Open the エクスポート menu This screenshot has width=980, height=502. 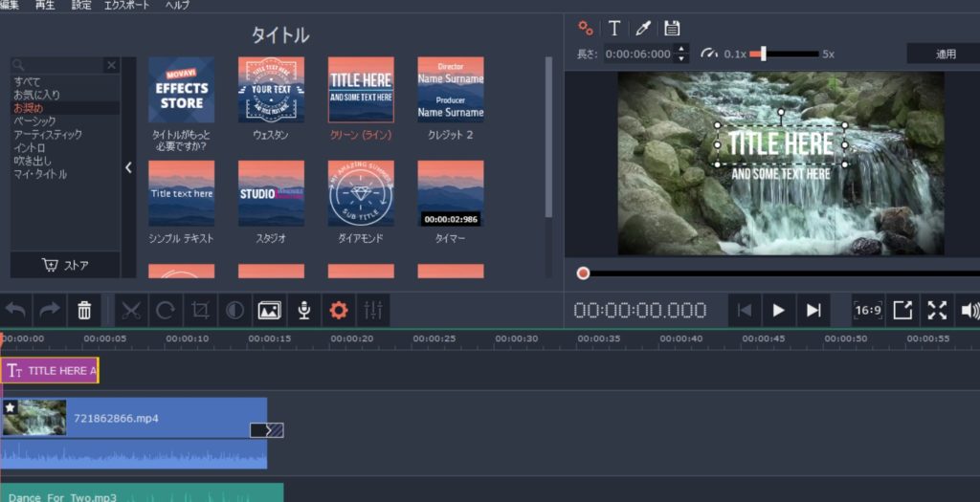[x=126, y=6]
